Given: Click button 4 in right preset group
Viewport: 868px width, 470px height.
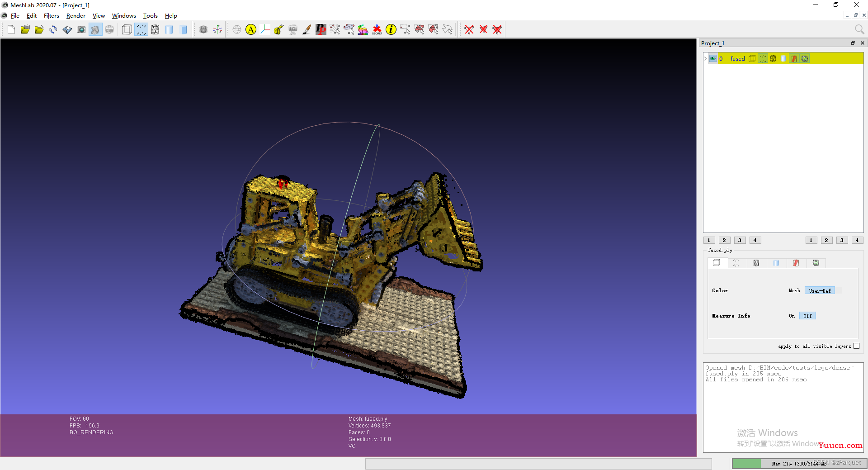Looking at the screenshot, I should click(x=857, y=241).
